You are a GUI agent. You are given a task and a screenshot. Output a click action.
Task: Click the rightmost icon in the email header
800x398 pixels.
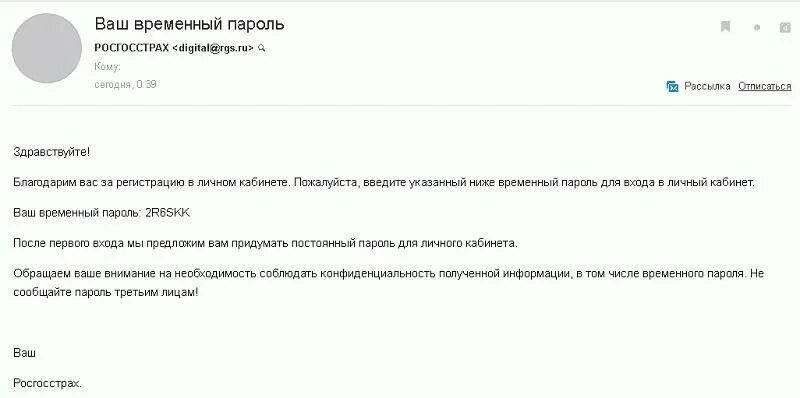pyautogui.click(x=785, y=28)
